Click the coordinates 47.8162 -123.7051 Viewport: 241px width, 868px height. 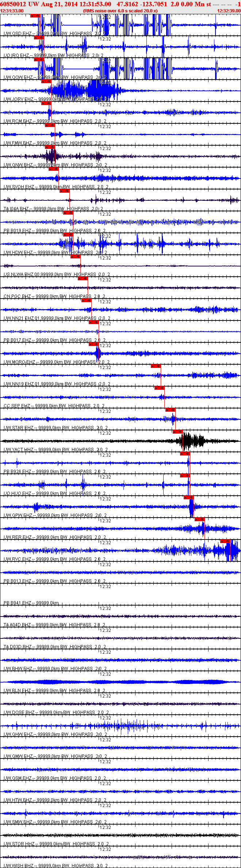(142, 4)
